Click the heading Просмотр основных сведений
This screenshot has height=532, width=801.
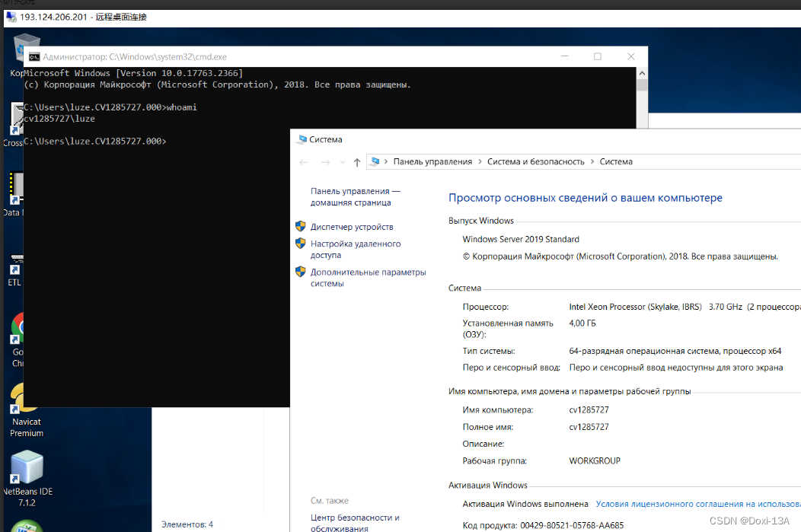click(x=586, y=198)
